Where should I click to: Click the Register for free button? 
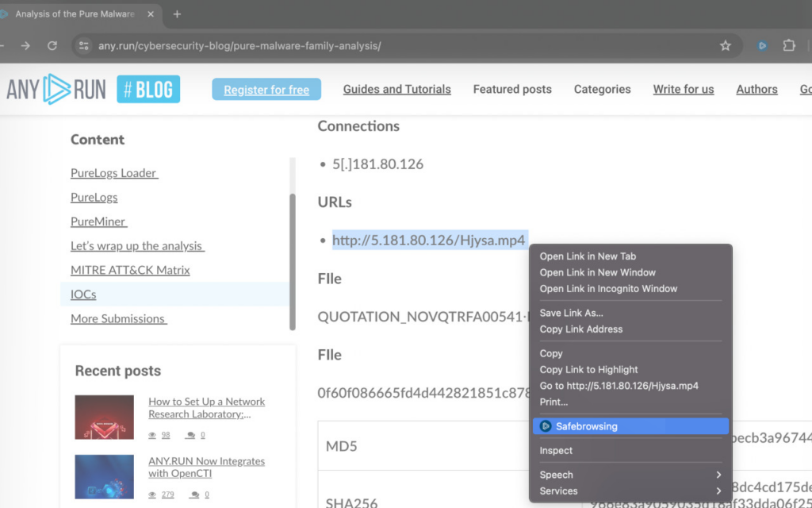point(266,90)
